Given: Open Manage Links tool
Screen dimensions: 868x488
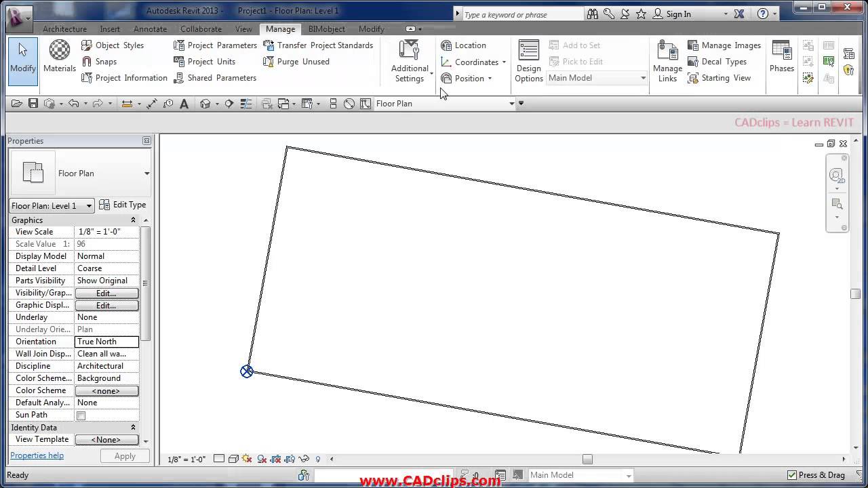Looking at the screenshot, I should 667,61.
